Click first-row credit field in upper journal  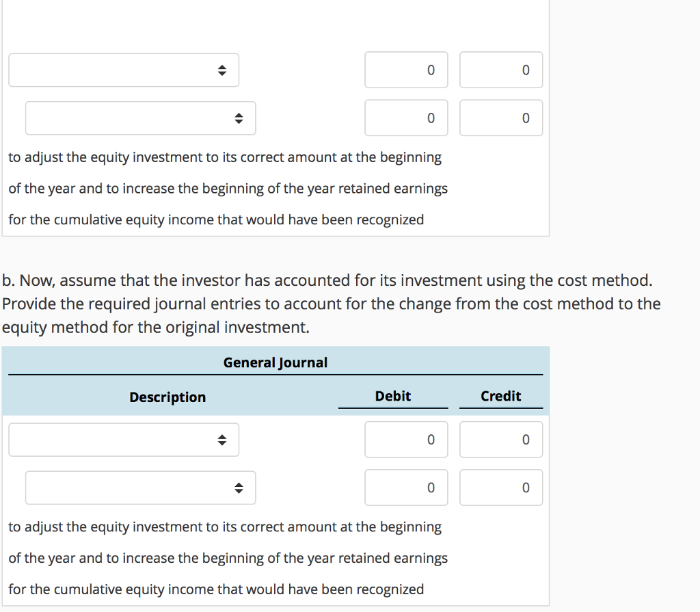pyautogui.click(x=501, y=70)
